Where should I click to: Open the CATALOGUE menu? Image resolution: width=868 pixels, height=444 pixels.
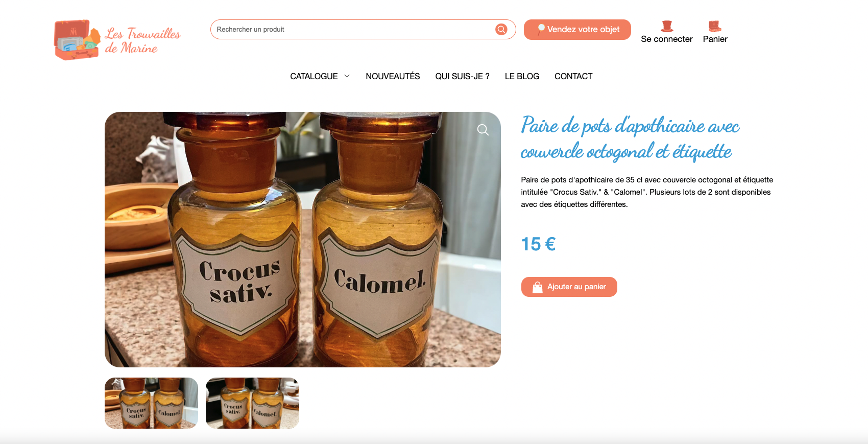pos(314,76)
